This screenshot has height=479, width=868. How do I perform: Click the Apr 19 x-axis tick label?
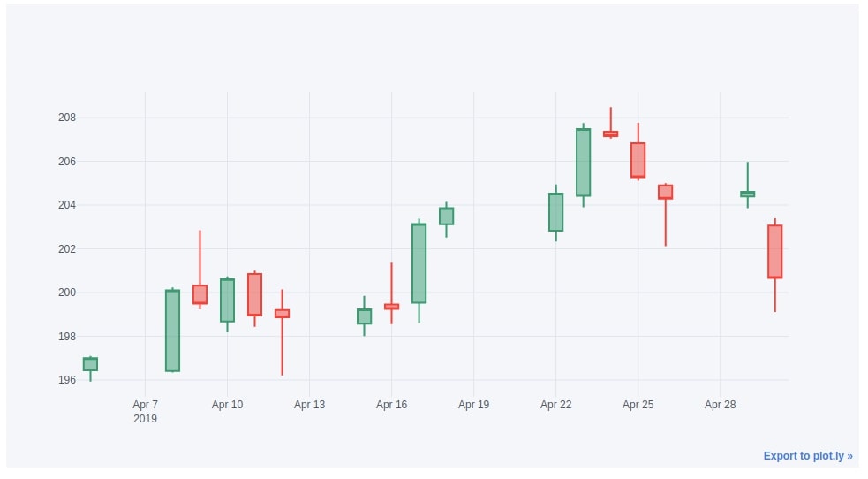point(473,405)
